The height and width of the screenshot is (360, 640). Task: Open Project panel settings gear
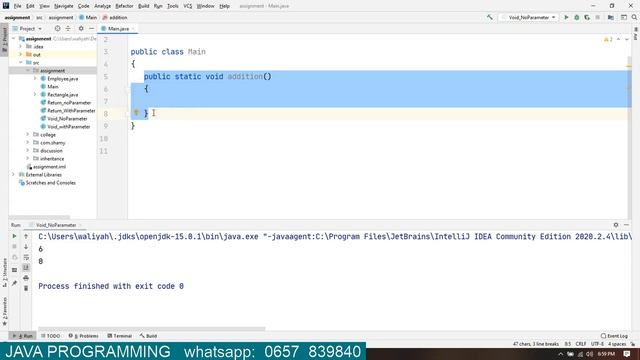(81, 29)
